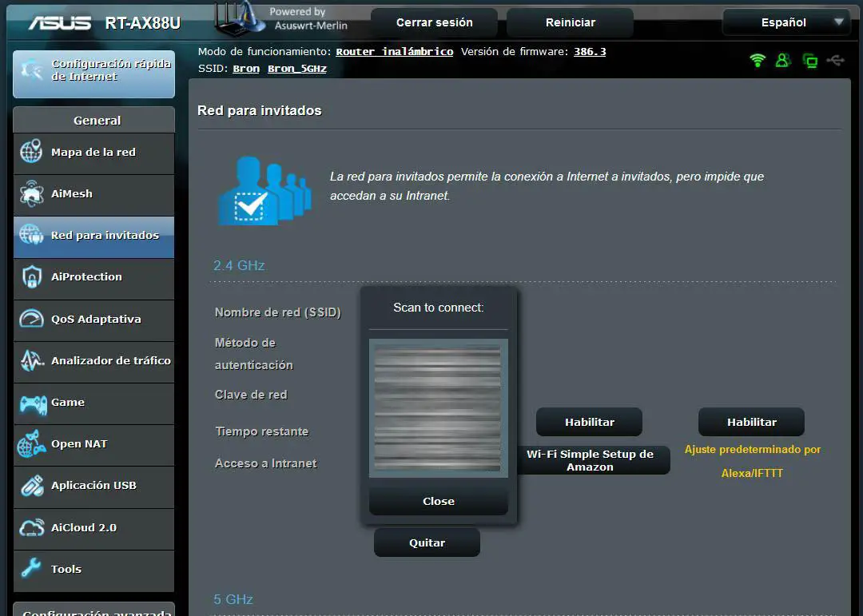The image size is (863, 616).
Task: Enable the 2.4 GHz guest network with Habilitar
Action: point(589,422)
